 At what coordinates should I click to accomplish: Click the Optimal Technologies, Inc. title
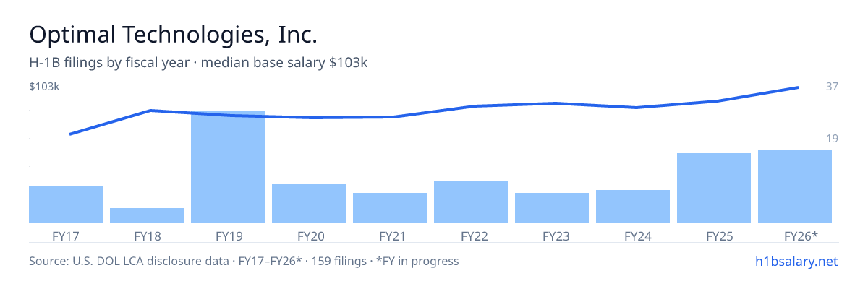[x=173, y=35]
